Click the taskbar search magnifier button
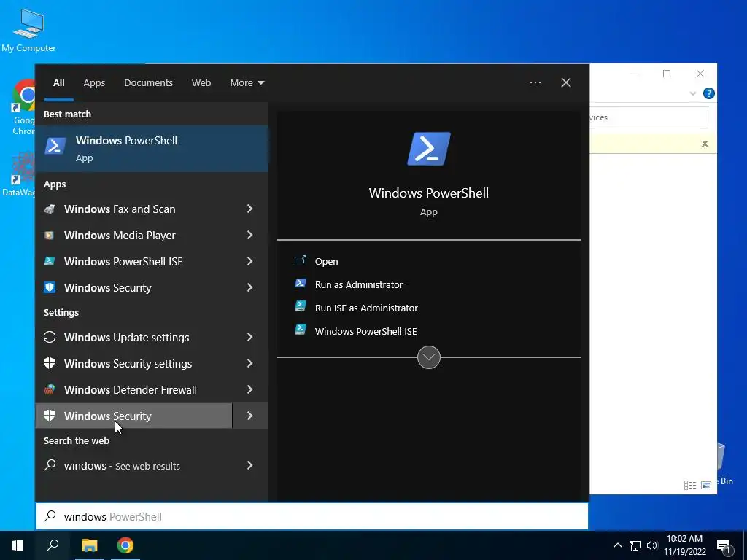Screen dimensions: 747x560 click(x=53, y=545)
